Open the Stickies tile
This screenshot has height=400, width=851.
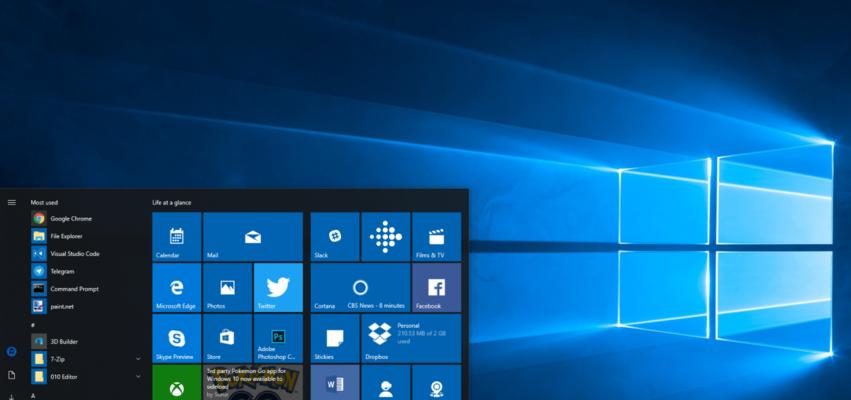pos(335,338)
